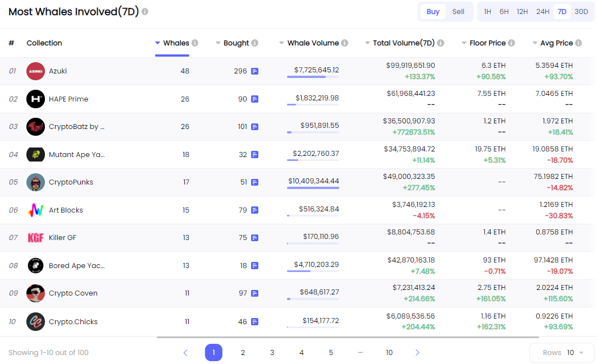Click Bored Ape whale volume progress bar
Screen dimensions: 597x364
coord(313,271)
